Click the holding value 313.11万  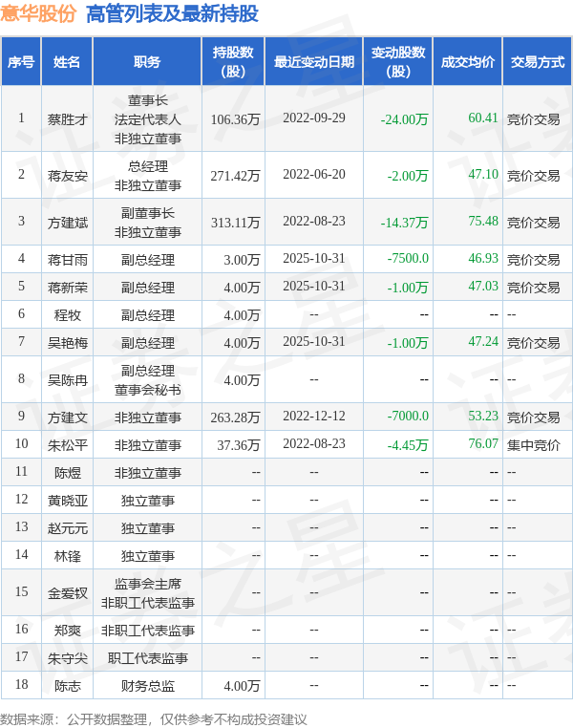point(235,223)
